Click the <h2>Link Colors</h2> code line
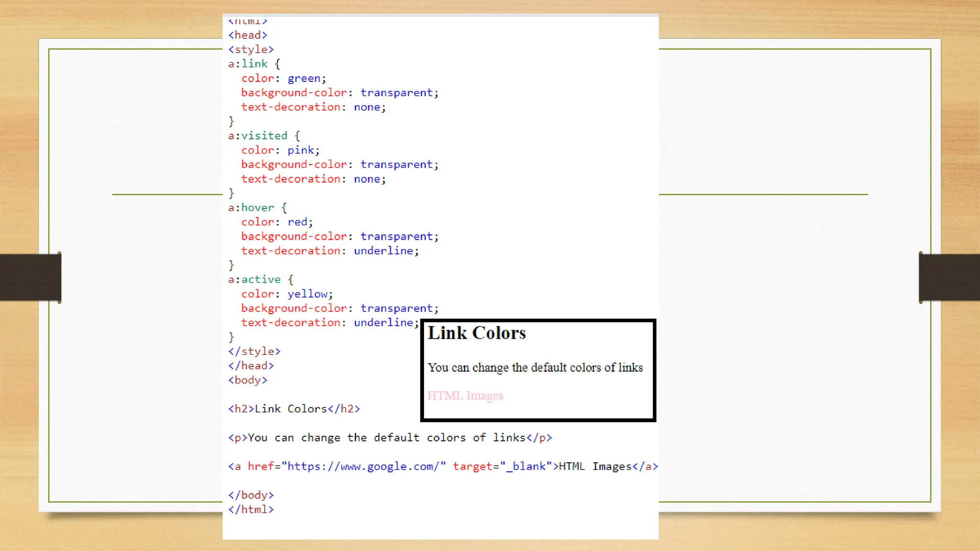Screen dimensions: 980x551 tap(294, 409)
